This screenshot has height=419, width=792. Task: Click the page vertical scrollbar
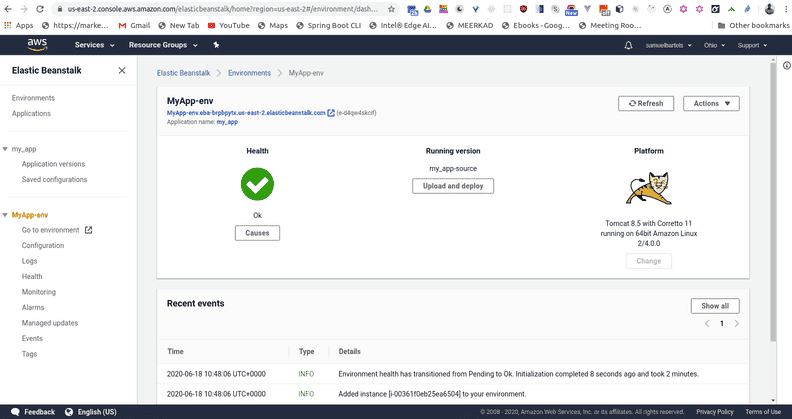tap(773, 202)
